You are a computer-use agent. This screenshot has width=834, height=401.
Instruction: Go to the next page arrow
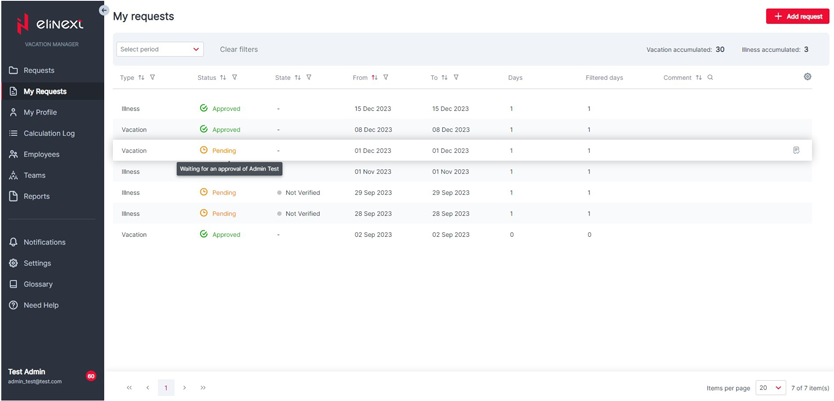[x=185, y=388]
